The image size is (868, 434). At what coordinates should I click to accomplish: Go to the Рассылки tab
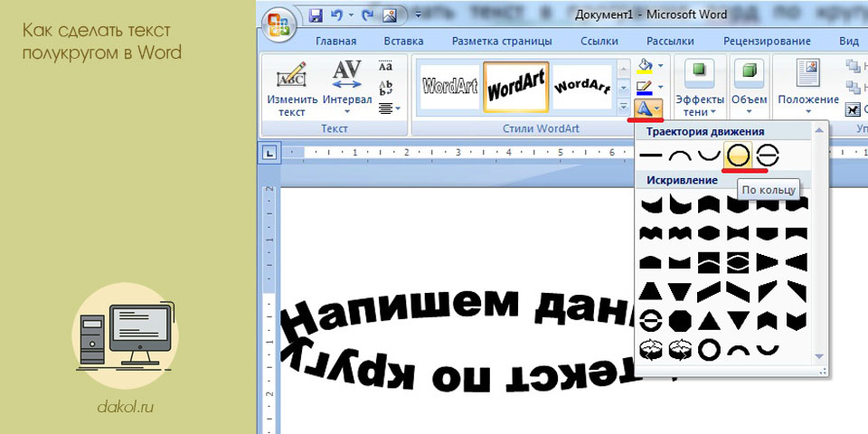[670, 41]
